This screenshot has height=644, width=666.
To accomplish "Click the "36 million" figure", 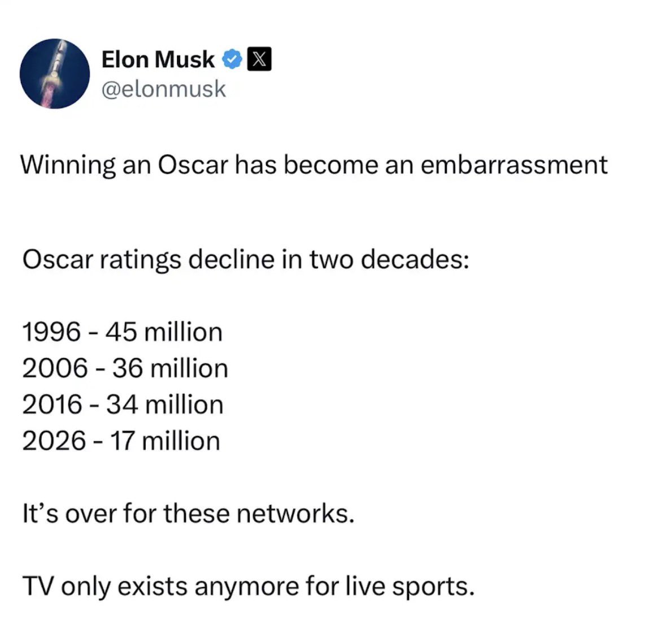I will click(x=170, y=368).
